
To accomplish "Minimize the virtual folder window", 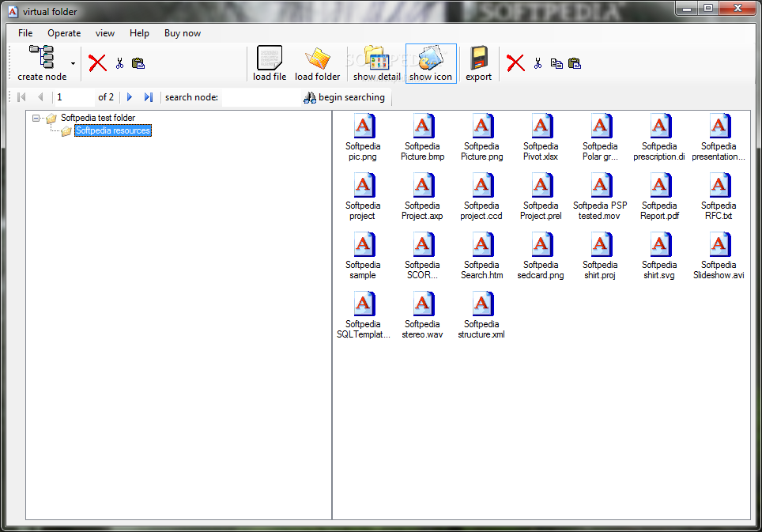I will point(687,8).
